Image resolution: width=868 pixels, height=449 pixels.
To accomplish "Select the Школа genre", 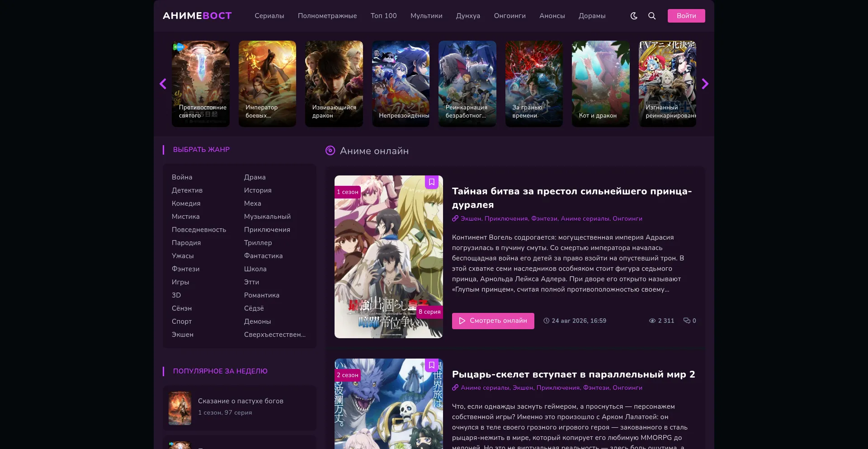I will point(255,269).
